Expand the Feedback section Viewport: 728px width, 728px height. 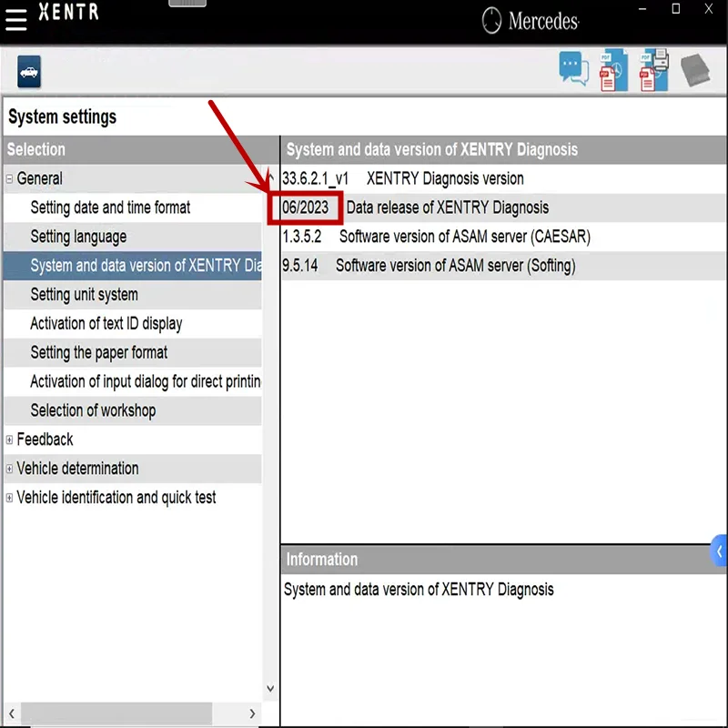(x=8, y=440)
